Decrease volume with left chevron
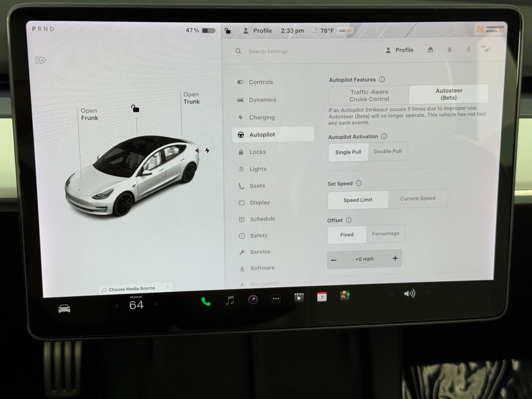 [392, 294]
